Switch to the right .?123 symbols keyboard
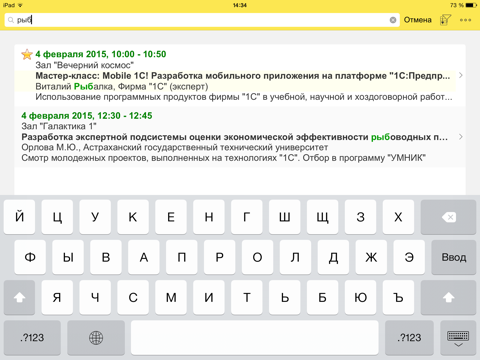 point(409,338)
